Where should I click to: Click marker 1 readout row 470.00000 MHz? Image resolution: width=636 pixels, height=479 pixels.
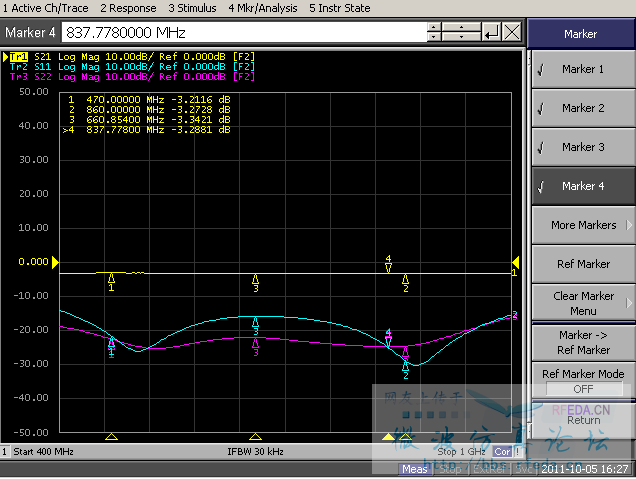pos(149,100)
